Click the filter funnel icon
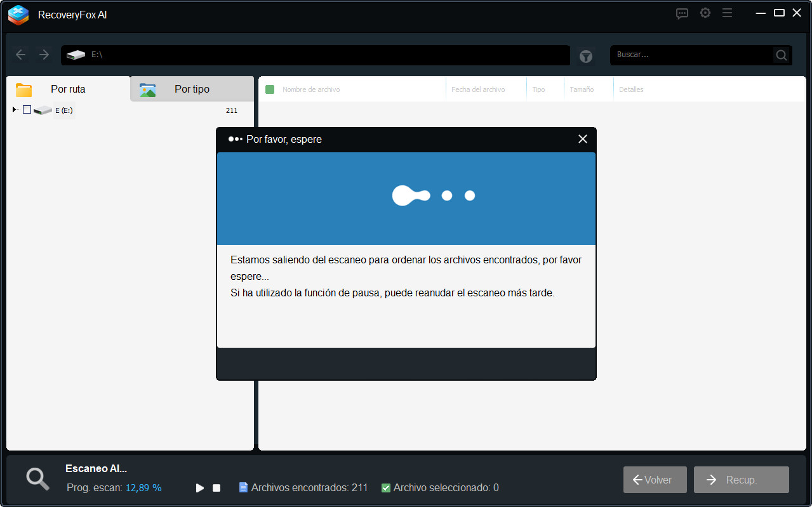 585,56
